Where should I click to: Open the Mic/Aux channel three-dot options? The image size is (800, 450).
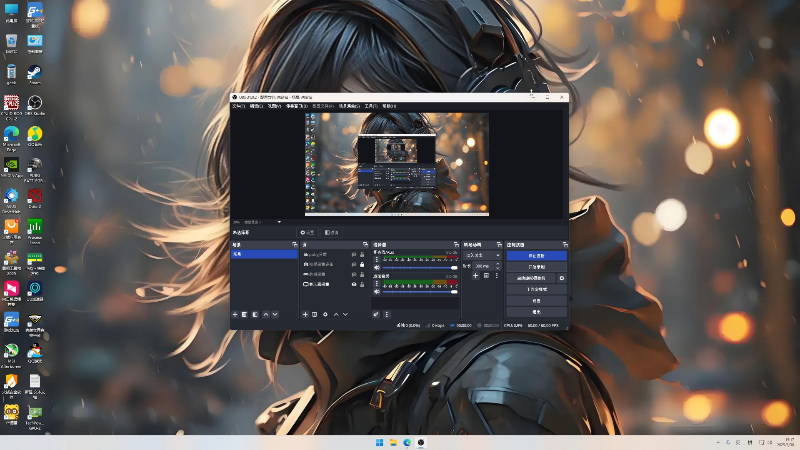point(377,260)
